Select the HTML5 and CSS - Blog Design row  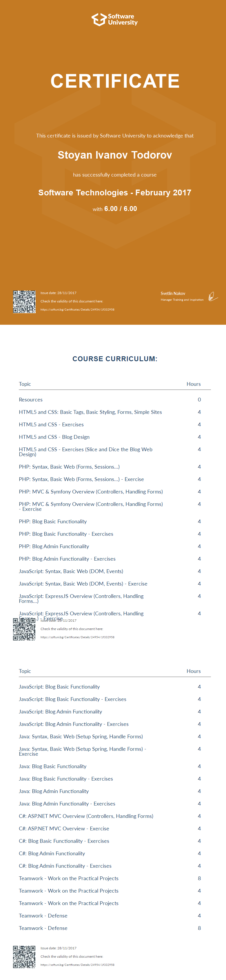click(54, 437)
